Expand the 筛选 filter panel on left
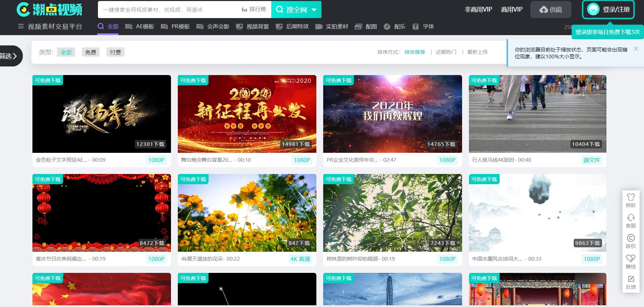644x307 pixels. coord(9,56)
